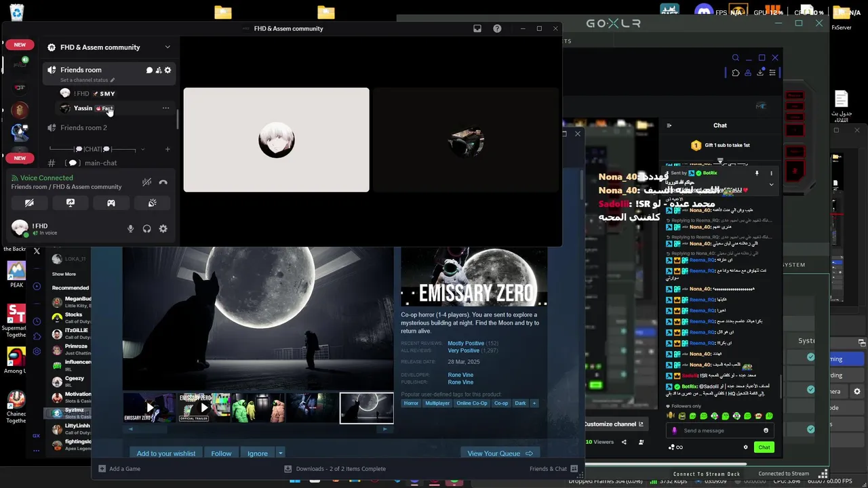Select the green and pink suits screenshot thumbnail
This screenshot has height=488, width=868.
tap(258, 408)
